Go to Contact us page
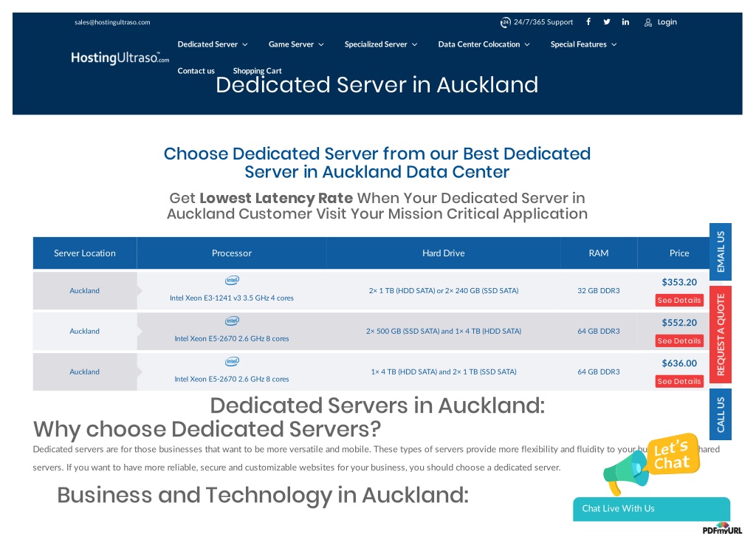 [x=196, y=71]
